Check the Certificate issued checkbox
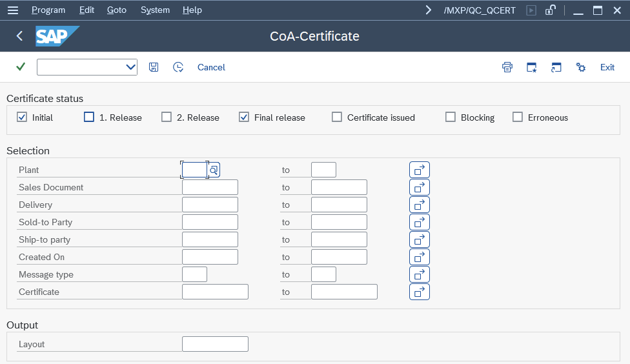 click(x=337, y=117)
